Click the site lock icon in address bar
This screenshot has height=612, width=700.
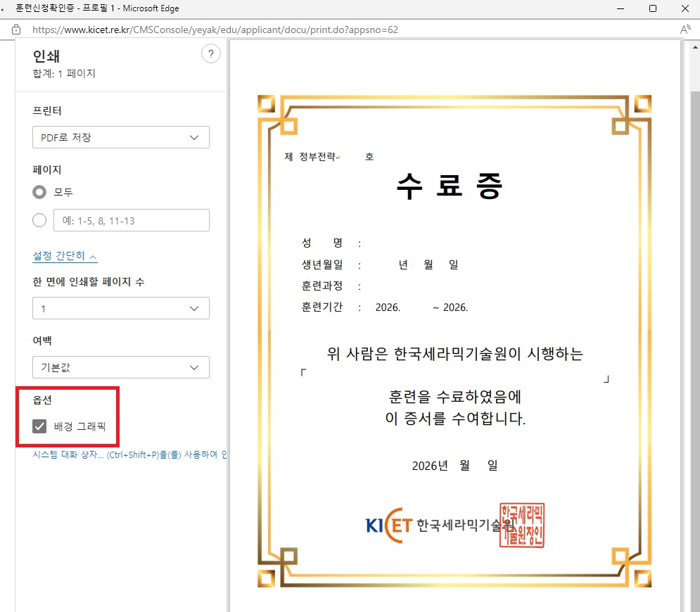pyautogui.click(x=16, y=30)
